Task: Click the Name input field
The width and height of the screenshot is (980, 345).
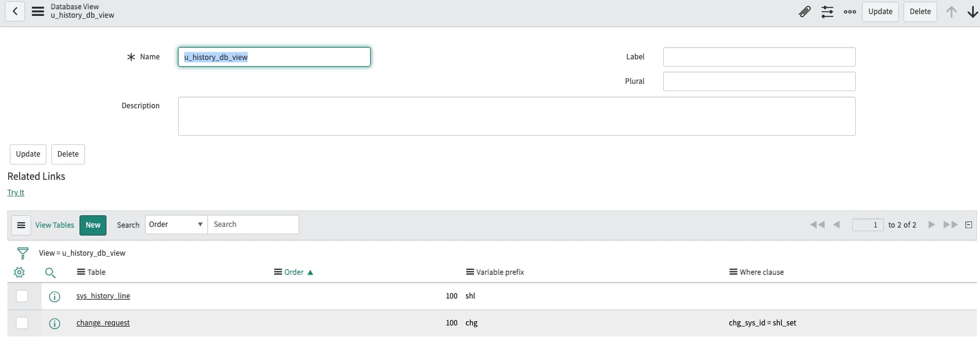Action: 274,57
